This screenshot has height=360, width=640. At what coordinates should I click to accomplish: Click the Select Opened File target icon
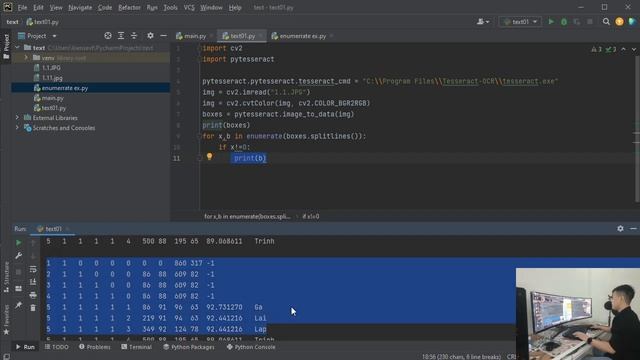tap(108, 36)
